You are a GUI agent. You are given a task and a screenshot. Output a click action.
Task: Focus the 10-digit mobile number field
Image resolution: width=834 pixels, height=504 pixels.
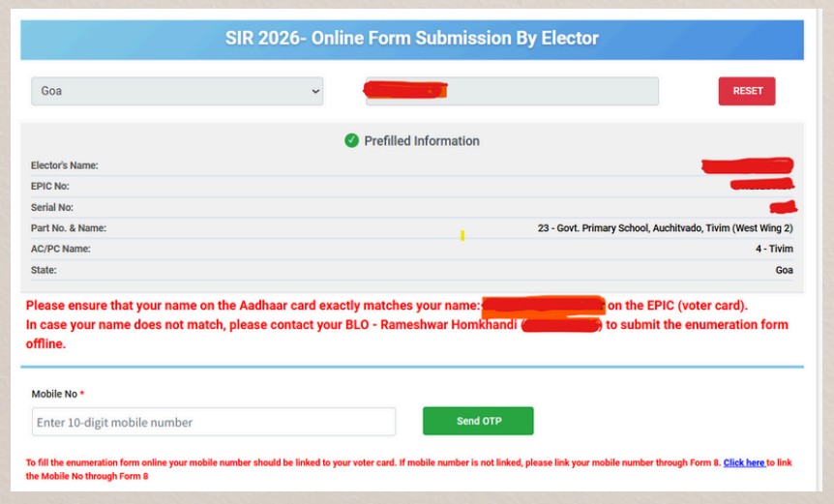(214, 422)
